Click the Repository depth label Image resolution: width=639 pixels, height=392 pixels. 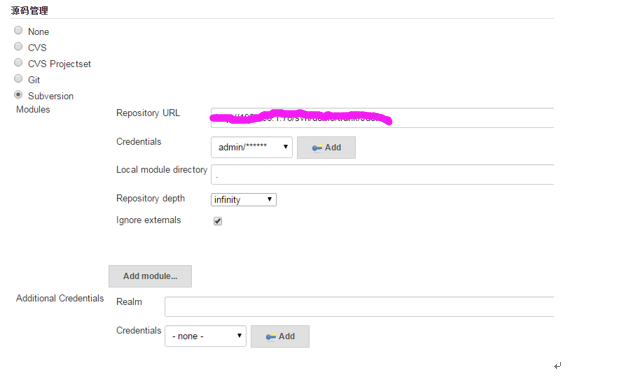150,198
